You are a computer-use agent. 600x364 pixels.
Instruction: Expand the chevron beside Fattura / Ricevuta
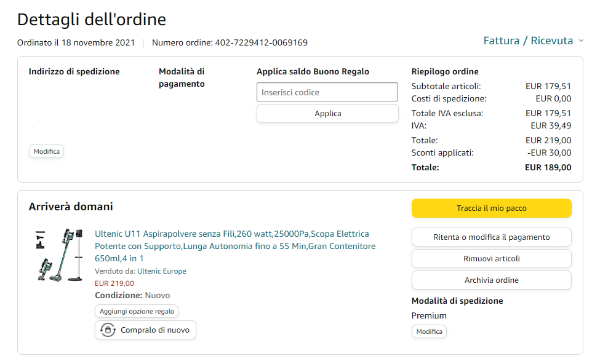pos(580,41)
